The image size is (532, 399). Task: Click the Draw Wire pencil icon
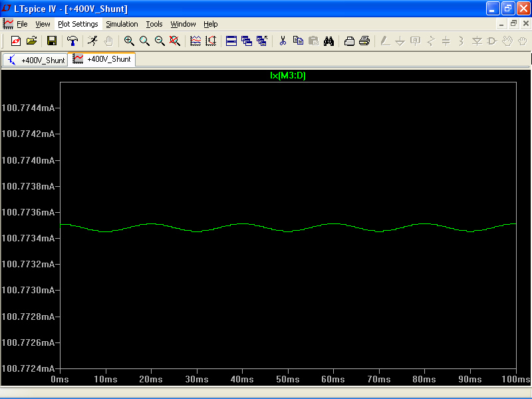[x=385, y=41]
